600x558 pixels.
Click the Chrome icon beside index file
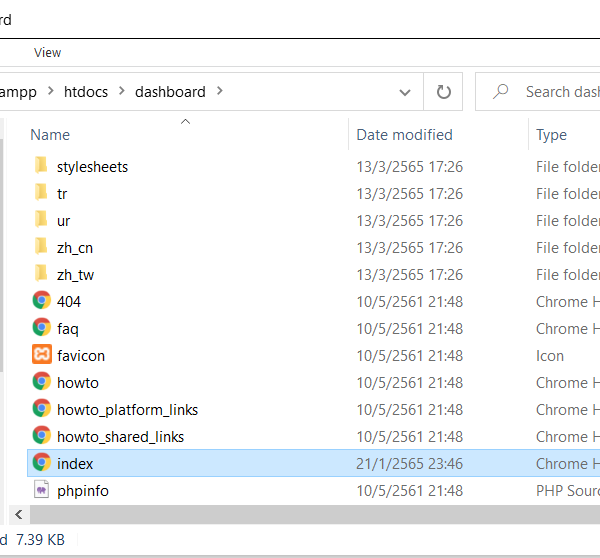tap(41, 463)
